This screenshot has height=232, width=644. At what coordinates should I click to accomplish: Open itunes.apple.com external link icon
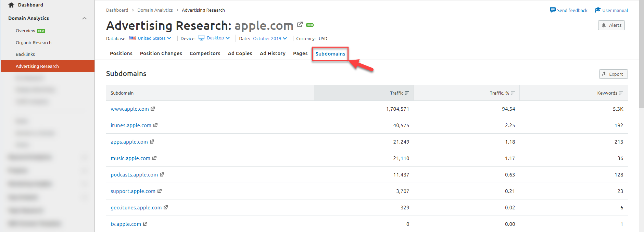(x=155, y=125)
